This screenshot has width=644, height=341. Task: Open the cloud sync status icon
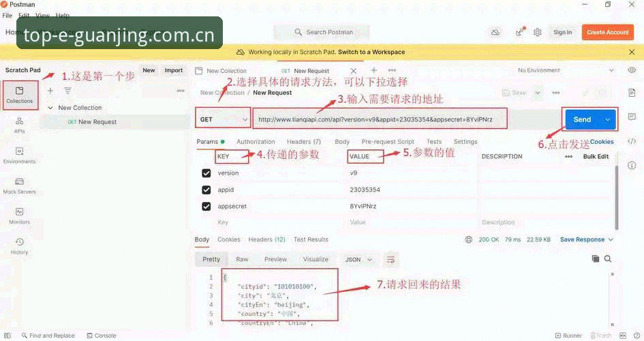(x=495, y=32)
